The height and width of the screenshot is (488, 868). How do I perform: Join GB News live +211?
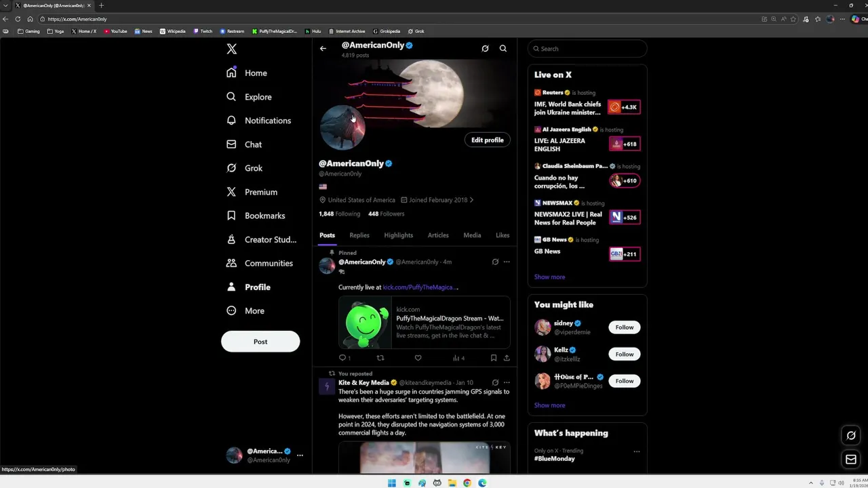click(625, 253)
